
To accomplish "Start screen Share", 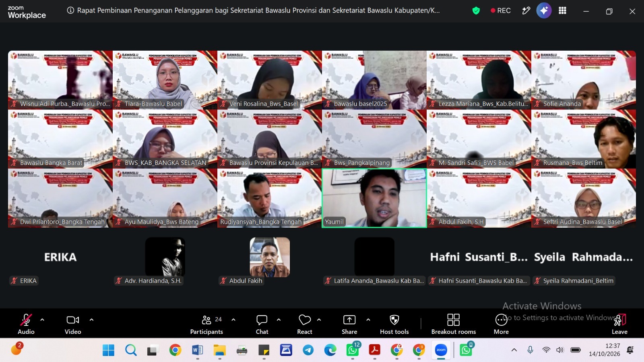I will (349, 324).
